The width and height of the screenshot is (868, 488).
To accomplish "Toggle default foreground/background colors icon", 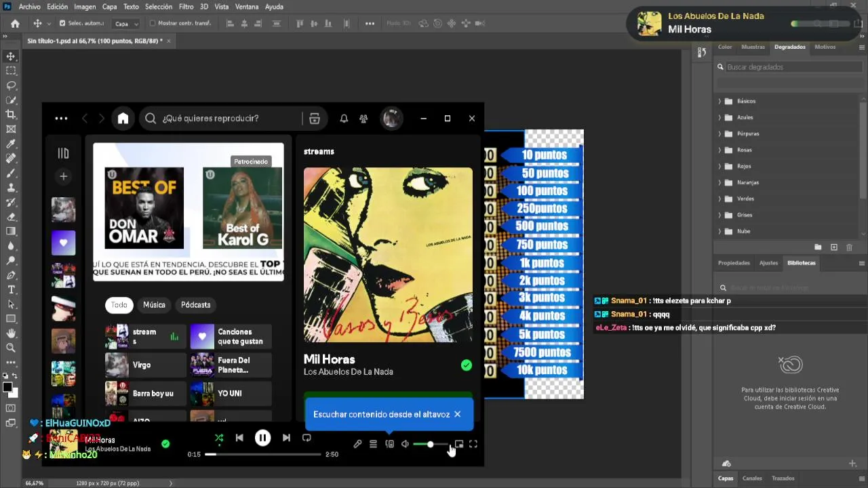I will [x=5, y=375].
